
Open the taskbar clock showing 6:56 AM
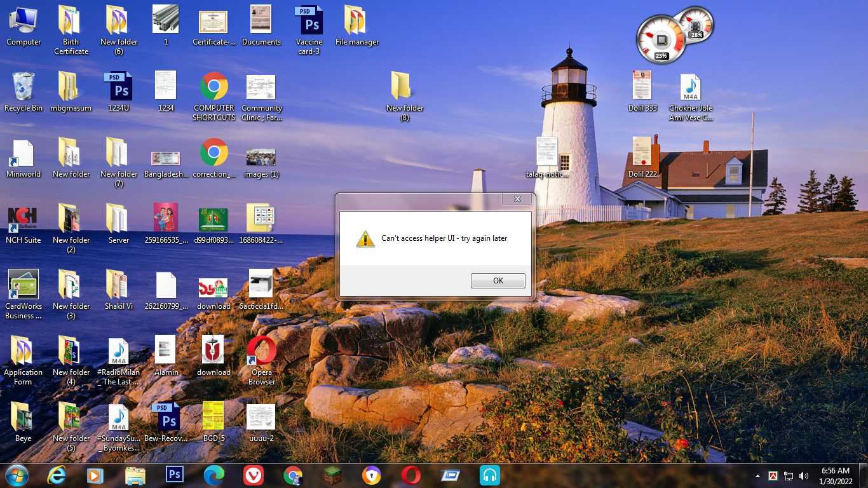coord(836,476)
